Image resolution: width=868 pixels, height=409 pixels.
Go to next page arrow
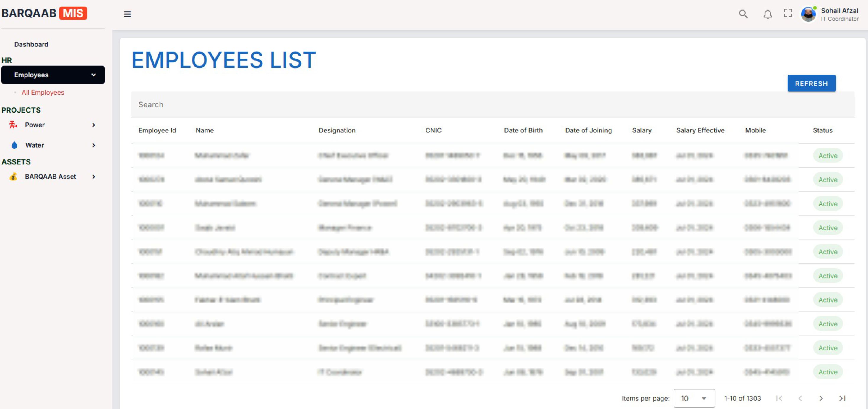pos(821,398)
